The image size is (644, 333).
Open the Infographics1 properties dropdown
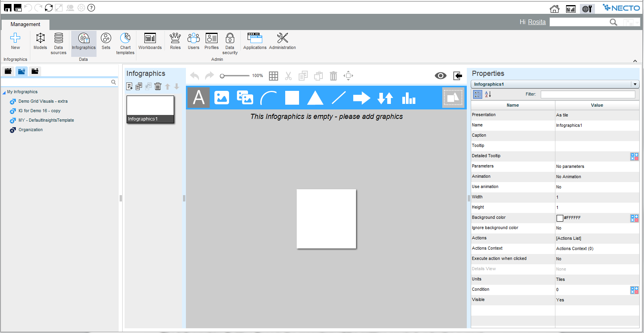635,84
